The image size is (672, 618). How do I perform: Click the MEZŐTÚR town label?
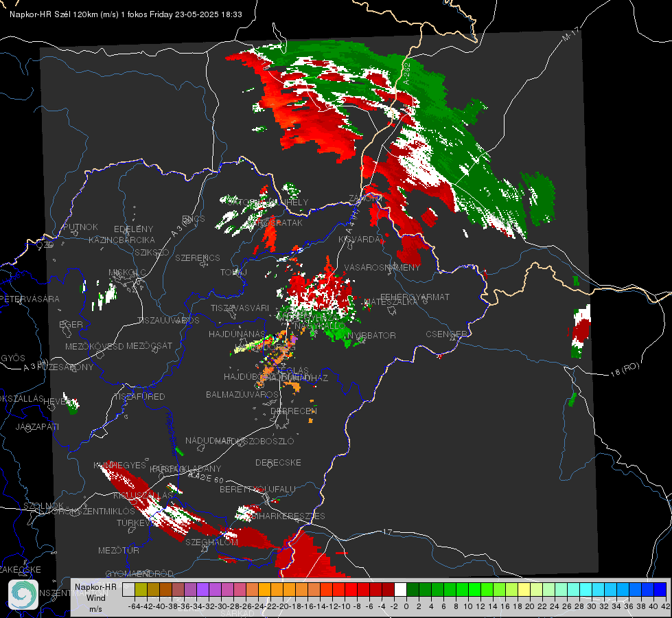pyautogui.click(x=119, y=550)
